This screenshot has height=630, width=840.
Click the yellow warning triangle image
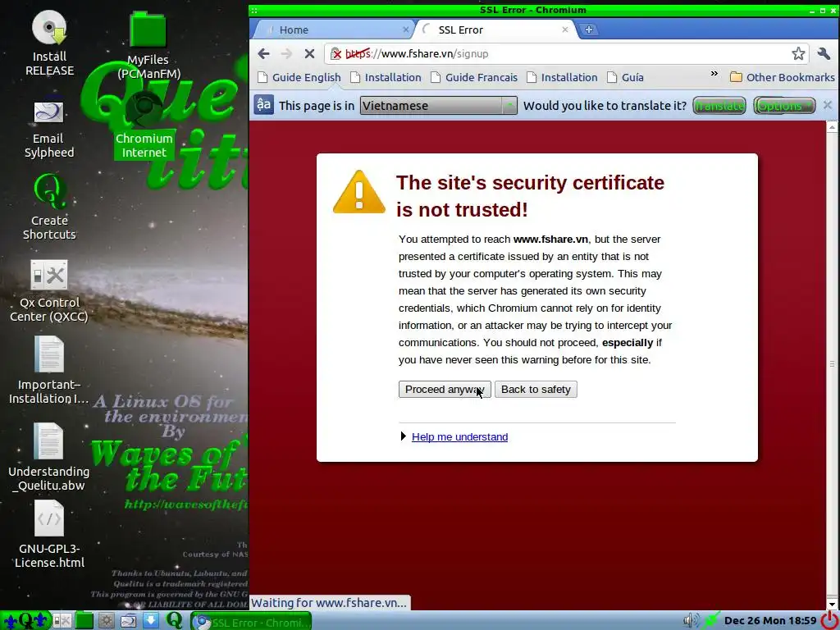coord(359,192)
